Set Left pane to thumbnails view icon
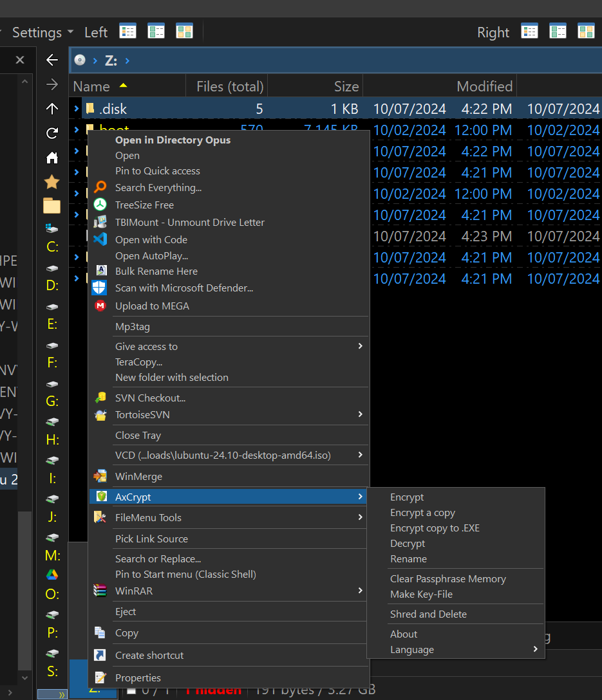Image resolution: width=602 pixels, height=700 pixels. [x=184, y=32]
